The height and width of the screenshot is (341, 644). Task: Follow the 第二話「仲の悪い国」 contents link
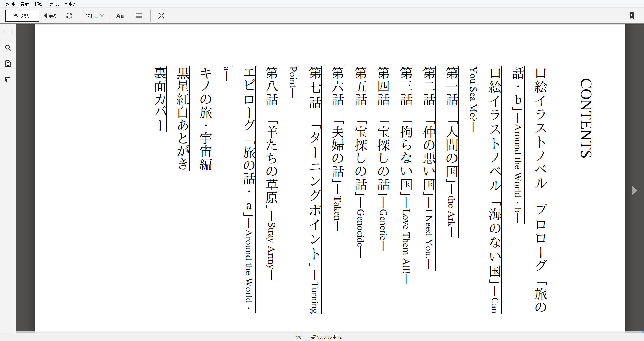coord(429,168)
